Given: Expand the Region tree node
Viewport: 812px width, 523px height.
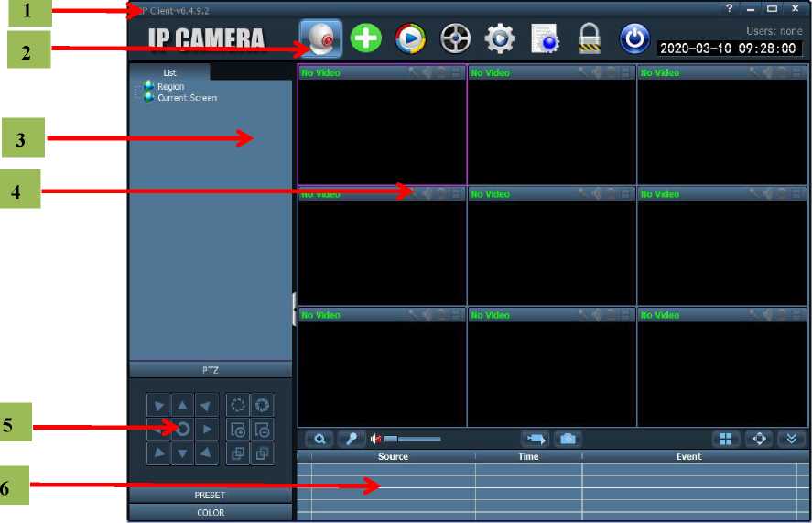Looking at the screenshot, I should (137, 88).
